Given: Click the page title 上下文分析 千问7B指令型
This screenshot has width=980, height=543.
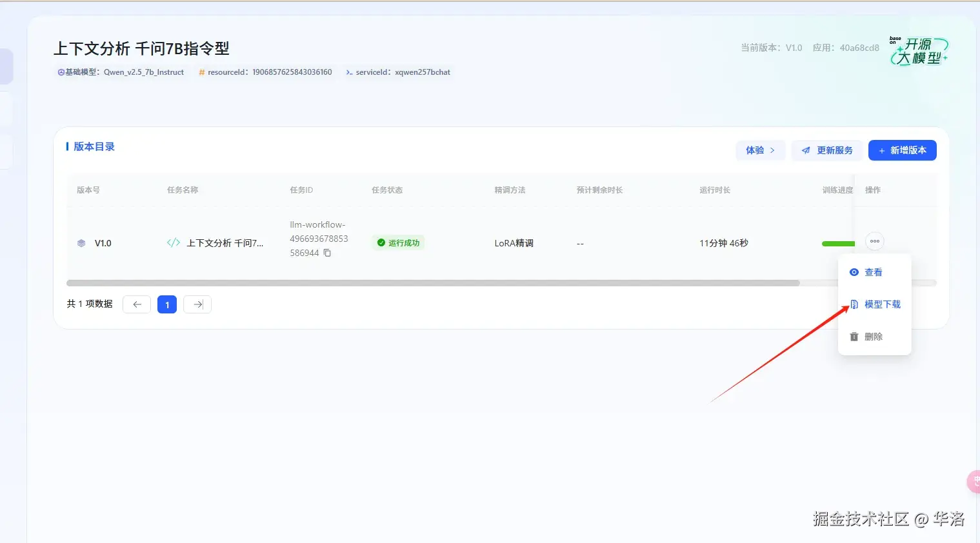Looking at the screenshot, I should click(141, 48).
